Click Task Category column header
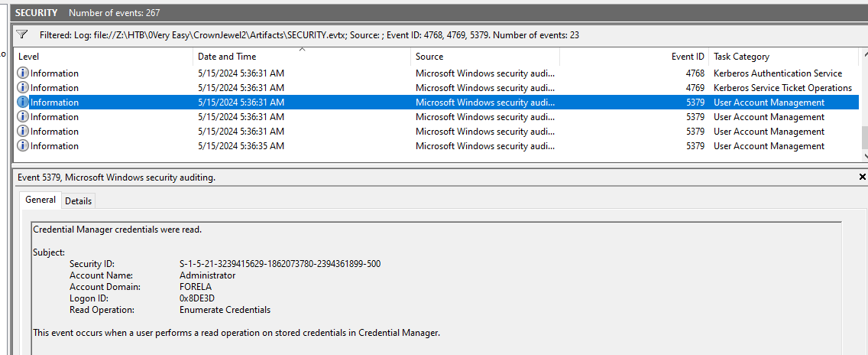The image size is (868, 355). click(741, 57)
